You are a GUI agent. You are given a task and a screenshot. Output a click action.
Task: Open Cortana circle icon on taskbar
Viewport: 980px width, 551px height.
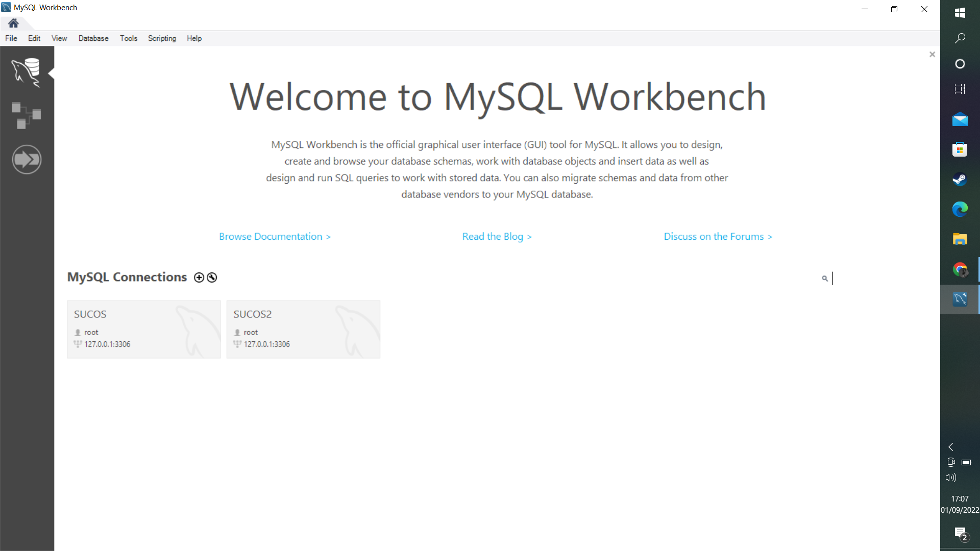tap(960, 64)
